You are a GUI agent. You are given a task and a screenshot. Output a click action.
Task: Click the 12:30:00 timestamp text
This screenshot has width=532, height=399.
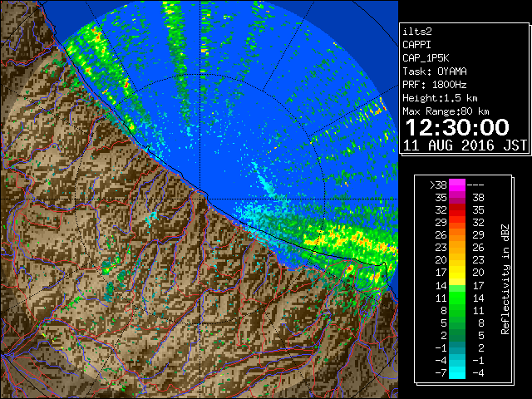(x=457, y=127)
